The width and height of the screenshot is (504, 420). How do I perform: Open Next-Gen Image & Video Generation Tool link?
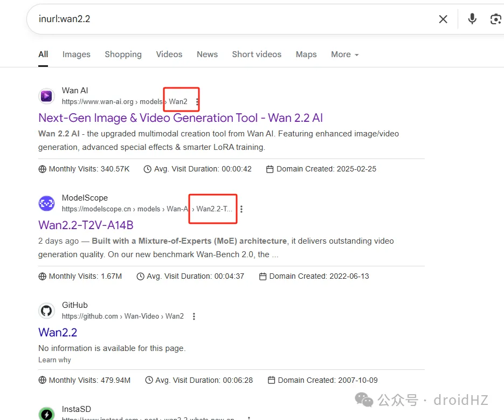[x=181, y=118]
